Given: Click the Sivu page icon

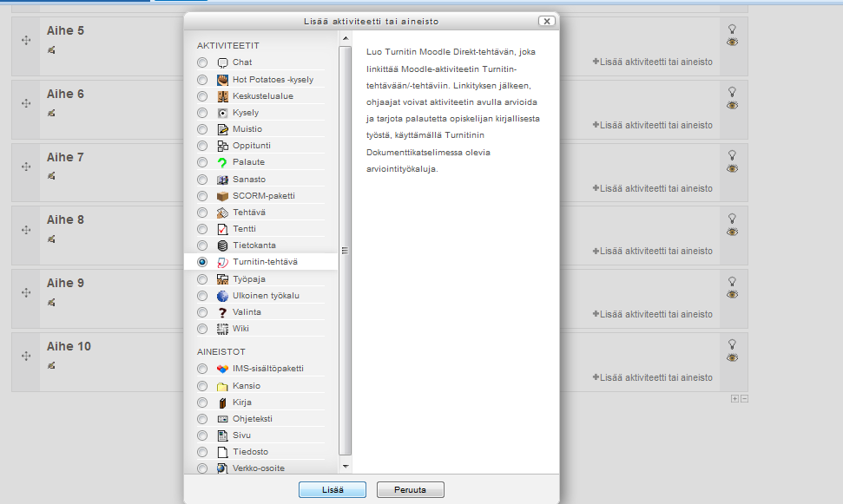Looking at the screenshot, I should pyautogui.click(x=222, y=435).
